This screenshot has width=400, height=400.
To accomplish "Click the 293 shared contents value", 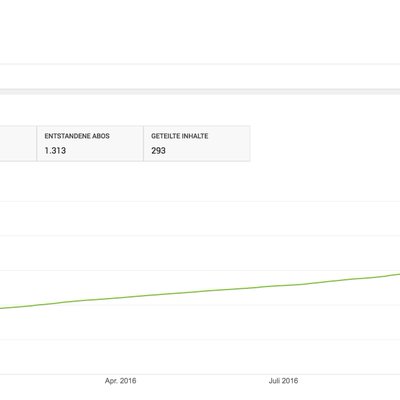I will [x=158, y=151].
